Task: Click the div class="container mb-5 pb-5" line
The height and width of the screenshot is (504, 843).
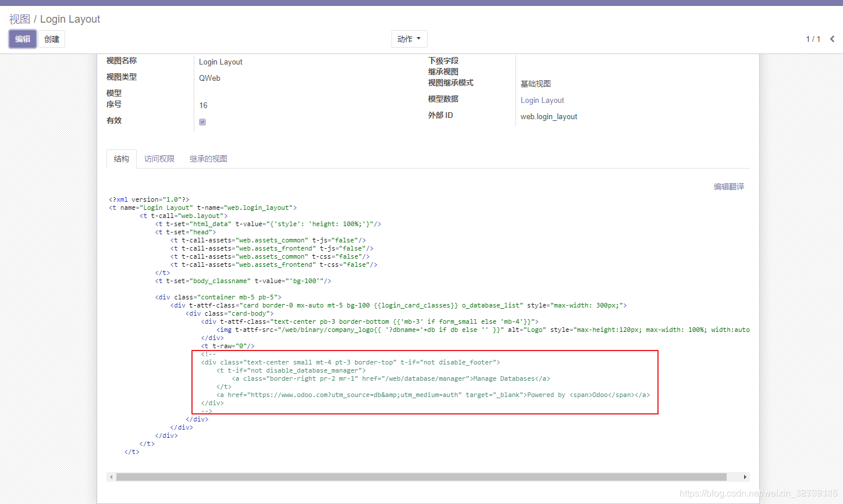Action: [x=218, y=297]
